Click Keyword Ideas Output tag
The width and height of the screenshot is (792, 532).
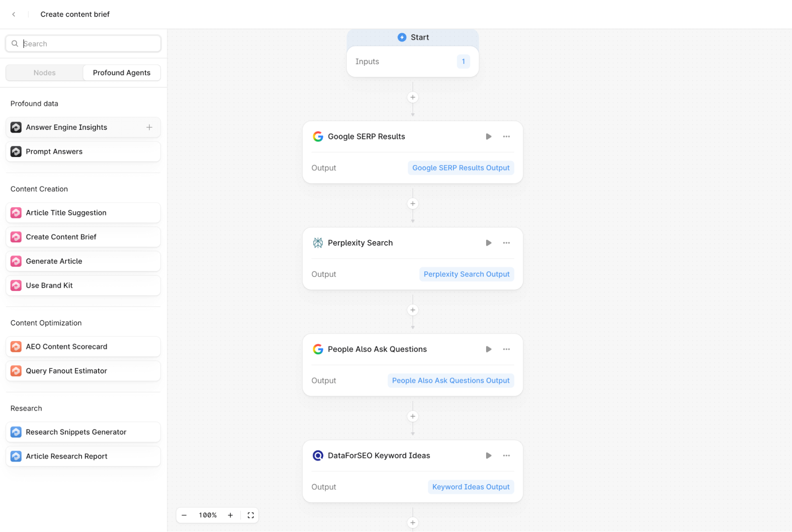tap(471, 487)
